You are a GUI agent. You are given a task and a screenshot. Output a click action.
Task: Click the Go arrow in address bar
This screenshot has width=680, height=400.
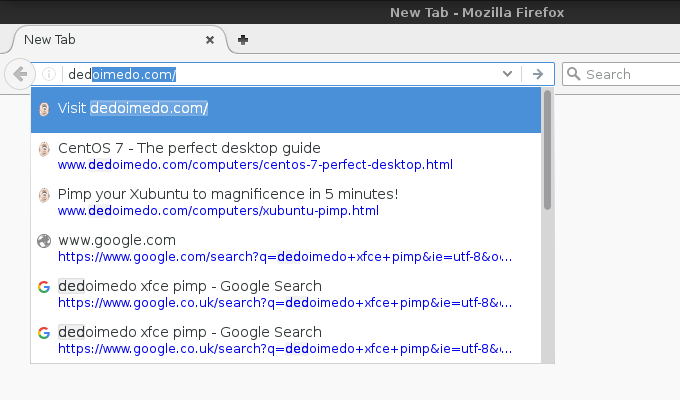point(538,74)
